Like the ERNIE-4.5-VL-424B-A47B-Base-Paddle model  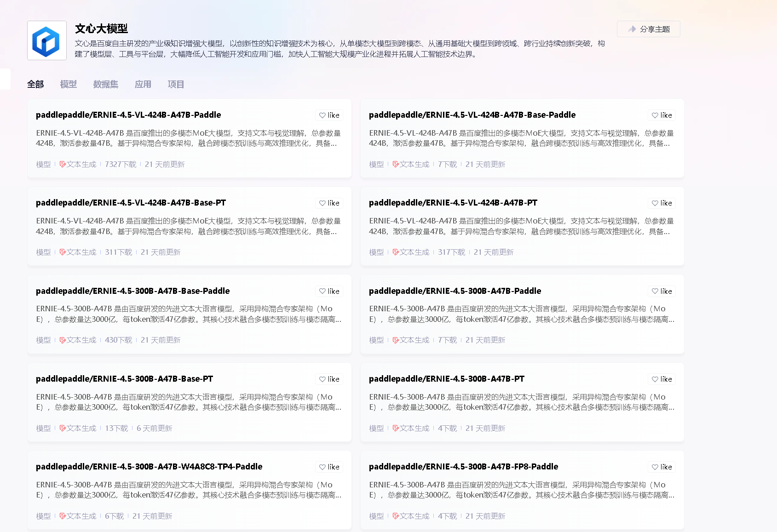click(x=662, y=115)
